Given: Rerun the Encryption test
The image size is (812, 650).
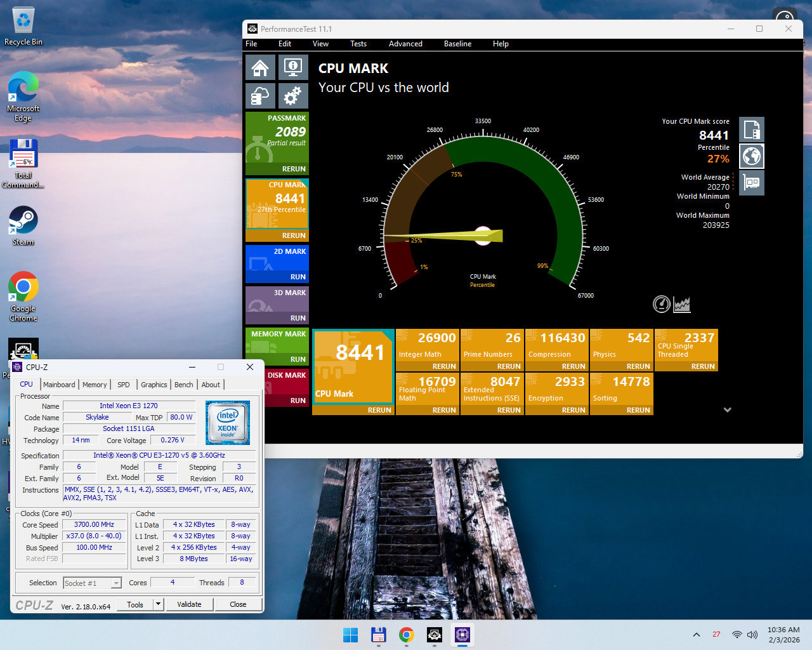Looking at the screenshot, I should point(573,410).
